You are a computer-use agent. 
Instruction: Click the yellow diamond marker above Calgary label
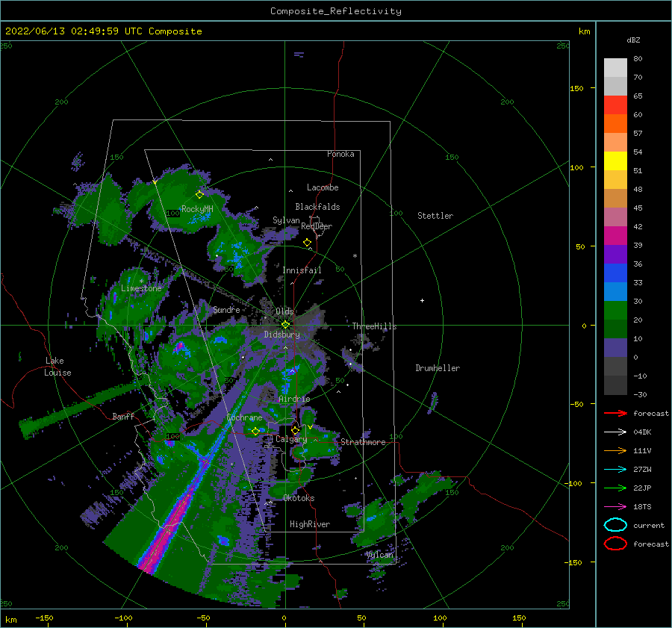295,430
